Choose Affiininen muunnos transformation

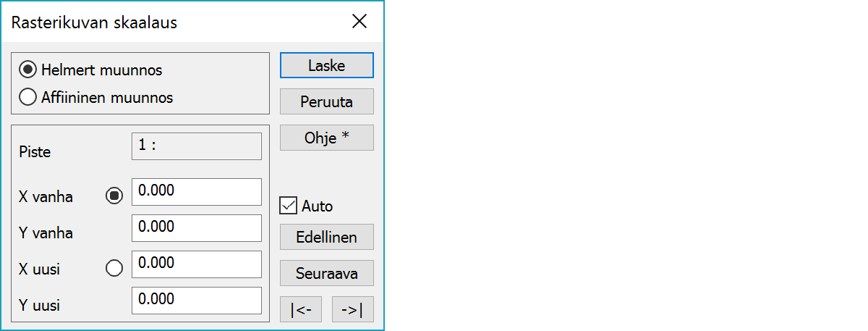click(29, 96)
